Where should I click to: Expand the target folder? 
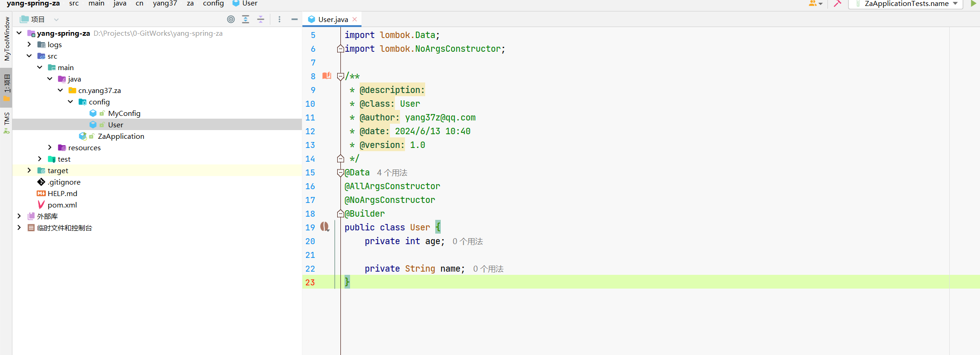point(29,170)
